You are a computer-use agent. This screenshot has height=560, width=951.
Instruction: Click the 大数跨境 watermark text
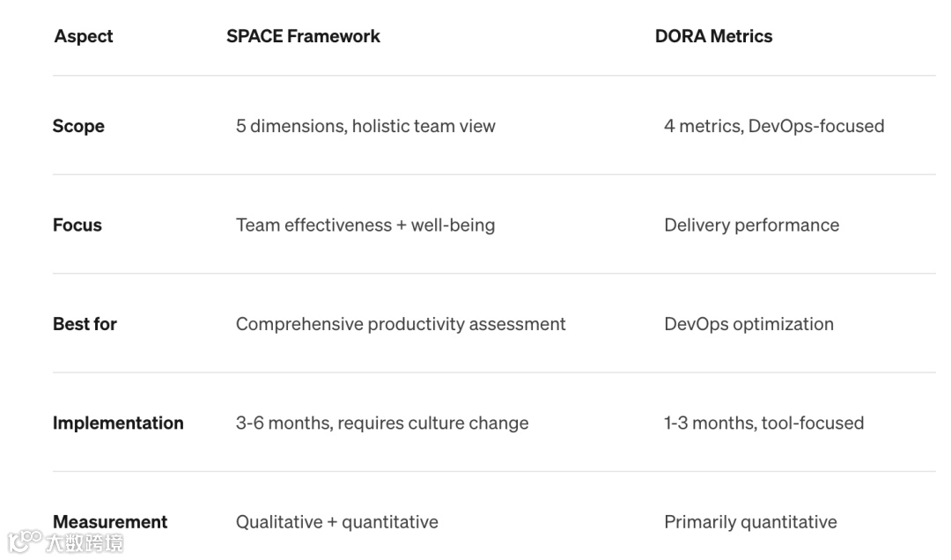point(85,543)
